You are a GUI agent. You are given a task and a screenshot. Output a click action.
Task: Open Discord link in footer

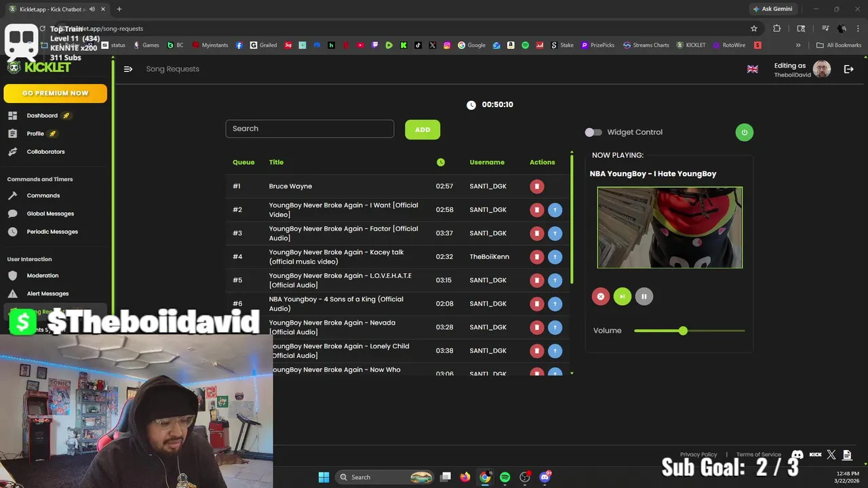tap(797, 455)
